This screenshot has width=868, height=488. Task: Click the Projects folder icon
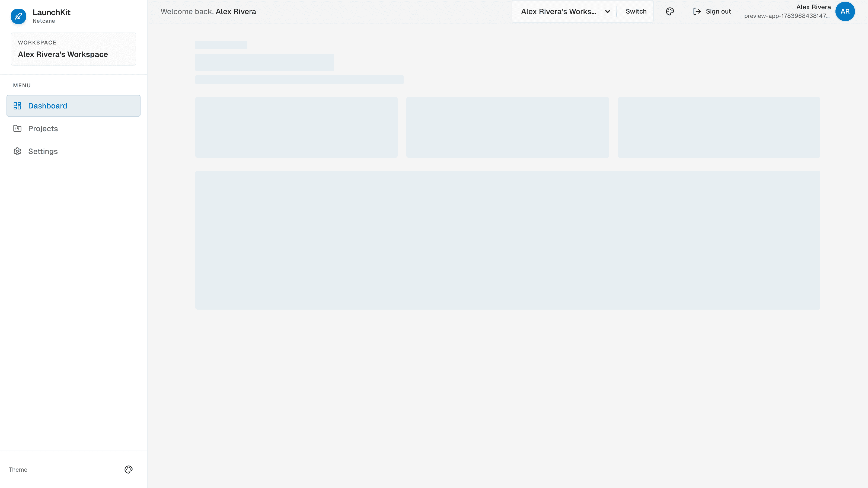tap(17, 128)
